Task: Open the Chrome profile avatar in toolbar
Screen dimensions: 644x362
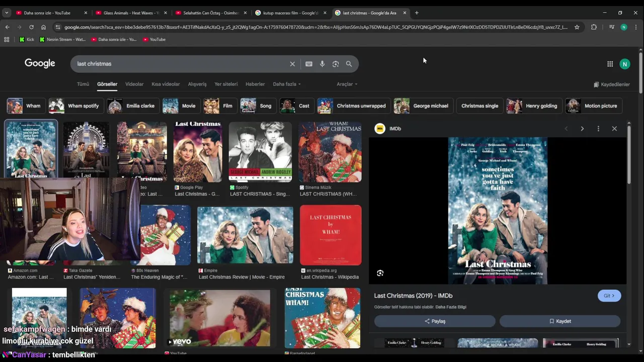Action: (x=624, y=27)
